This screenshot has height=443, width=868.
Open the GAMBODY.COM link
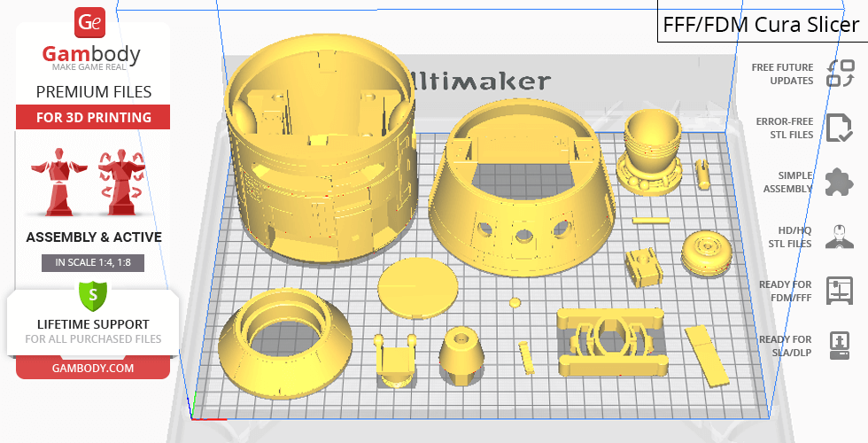[93, 368]
